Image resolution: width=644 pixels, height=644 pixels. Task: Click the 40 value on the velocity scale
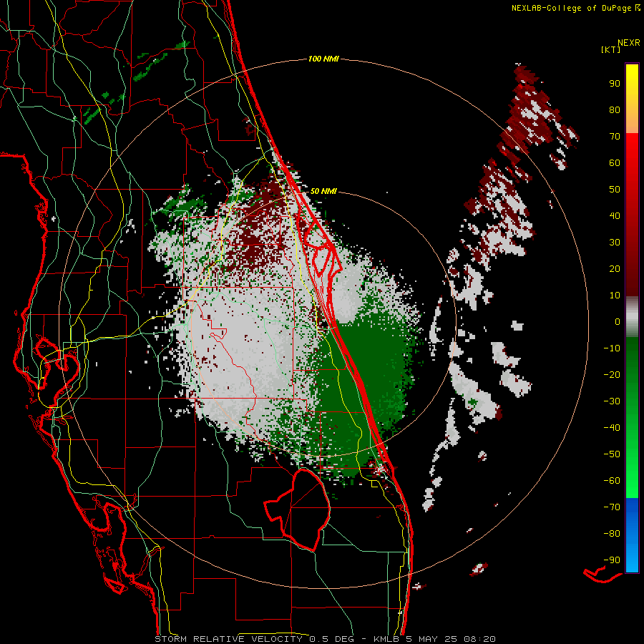(x=615, y=215)
